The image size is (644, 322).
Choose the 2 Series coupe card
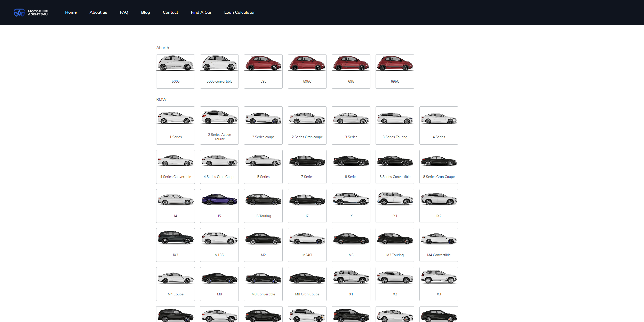tap(263, 125)
